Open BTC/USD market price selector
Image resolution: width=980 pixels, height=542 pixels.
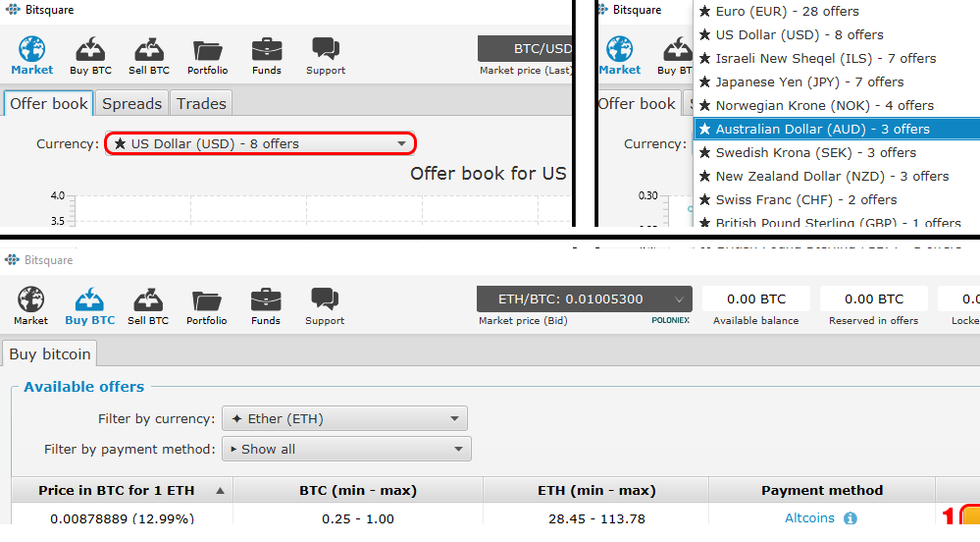(525, 49)
